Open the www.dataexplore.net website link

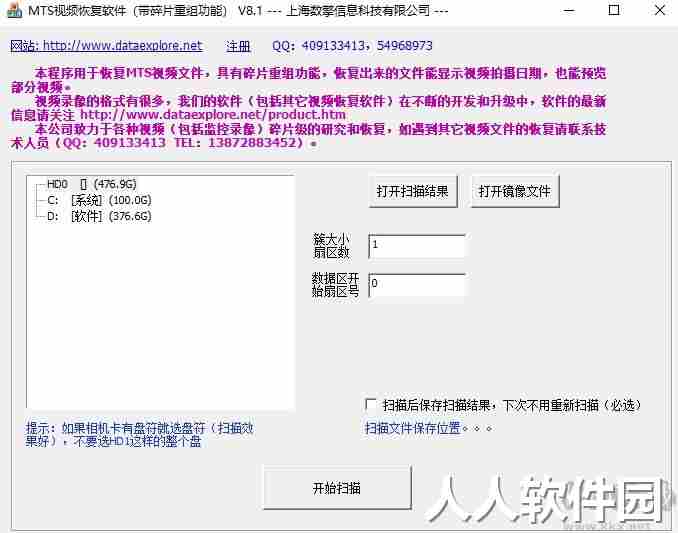[106, 46]
